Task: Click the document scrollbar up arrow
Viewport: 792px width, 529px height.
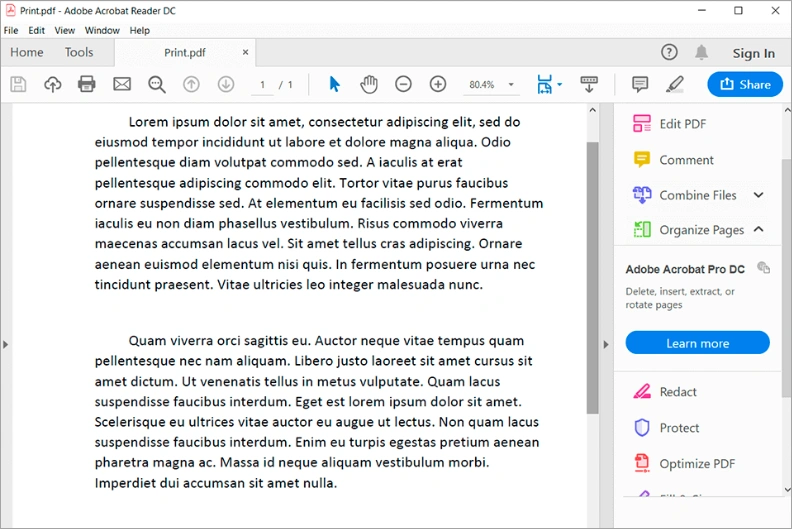Action: [592, 110]
